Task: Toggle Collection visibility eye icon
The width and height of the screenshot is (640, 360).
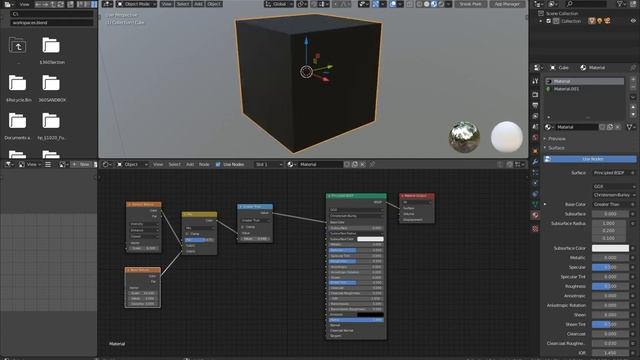Action: point(633,21)
